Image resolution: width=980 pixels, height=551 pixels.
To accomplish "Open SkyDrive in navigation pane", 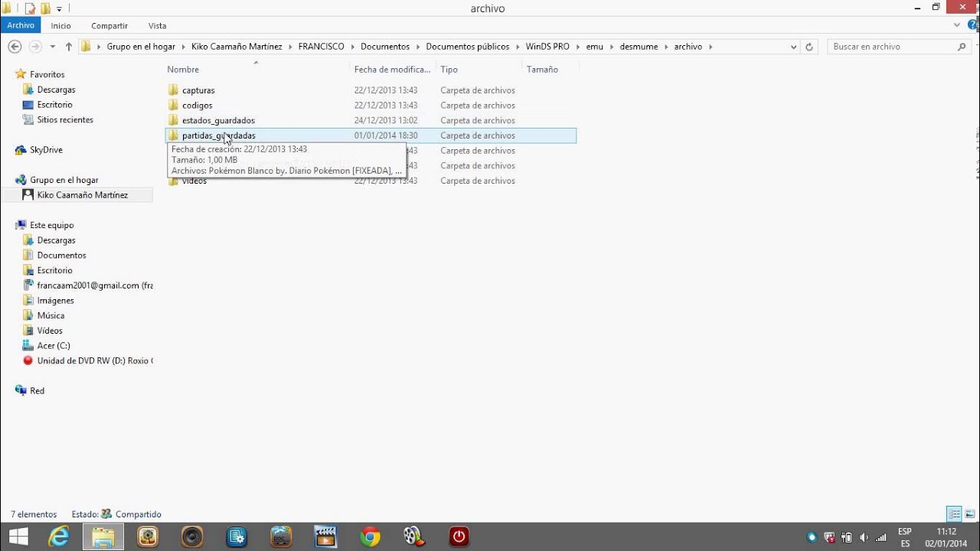I will (46, 150).
